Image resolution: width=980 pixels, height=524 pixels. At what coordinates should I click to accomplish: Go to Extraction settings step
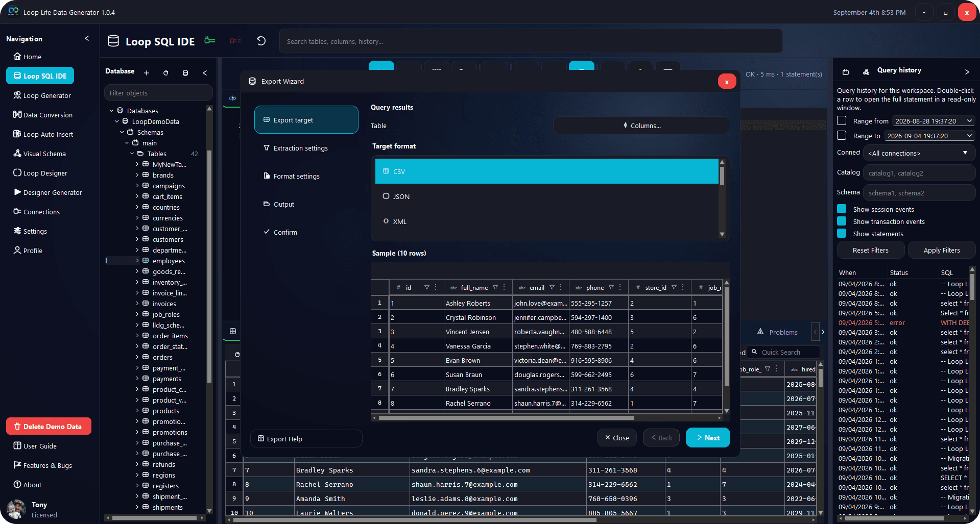click(306, 148)
